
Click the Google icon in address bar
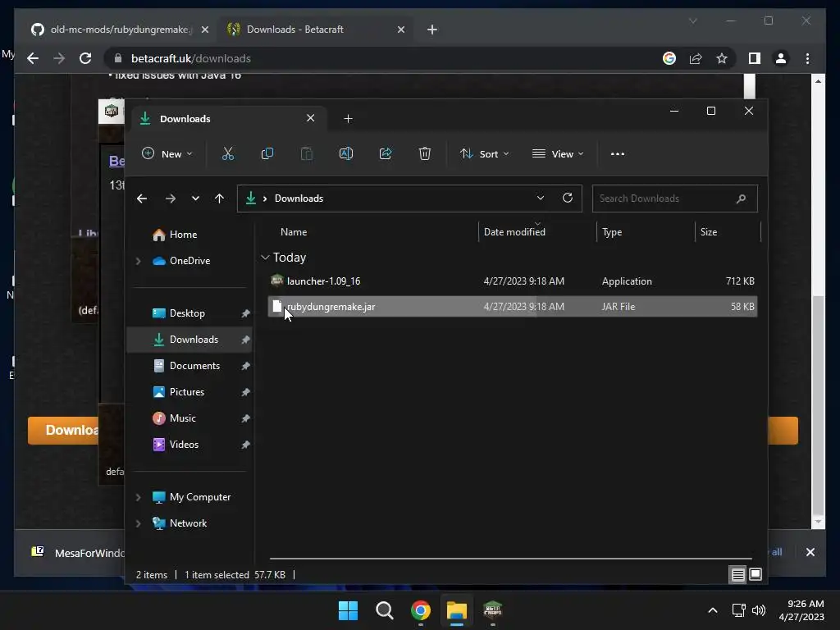click(669, 58)
